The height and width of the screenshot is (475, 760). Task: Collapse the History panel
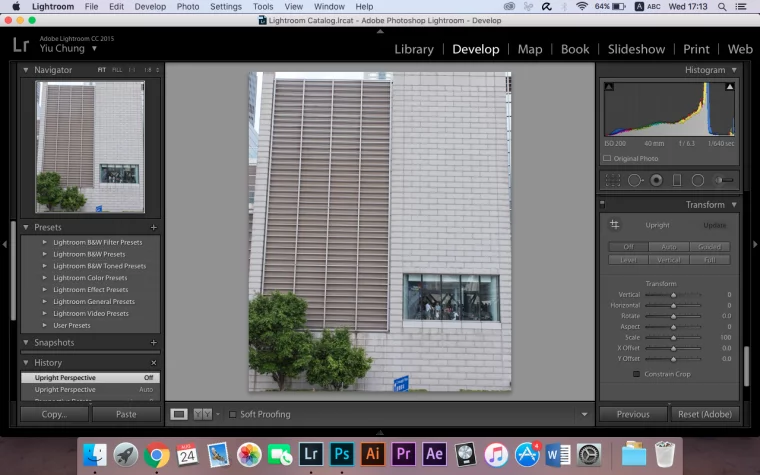(26, 363)
